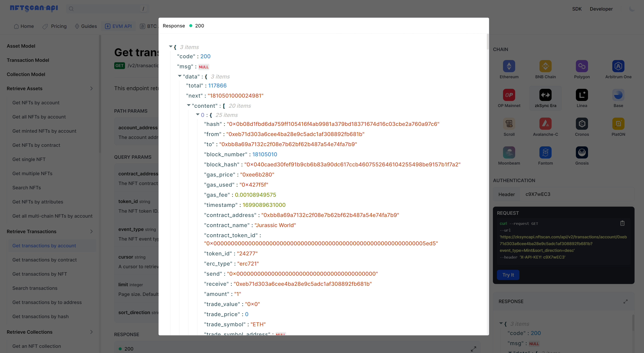The width and height of the screenshot is (644, 353).
Task: Collapse the root JSON object triangle
Action: pos(170,47)
